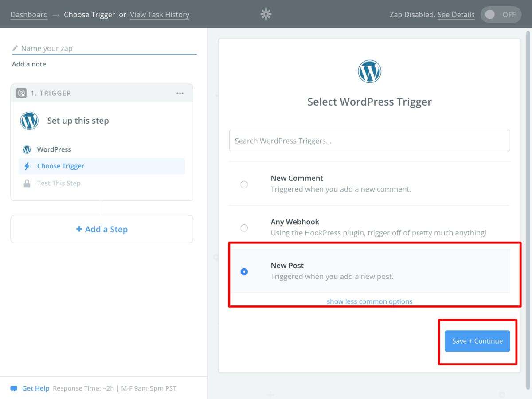Click See Details link for disabled zap
This screenshot has width=532, height=399.
click(x=456, y=15)
